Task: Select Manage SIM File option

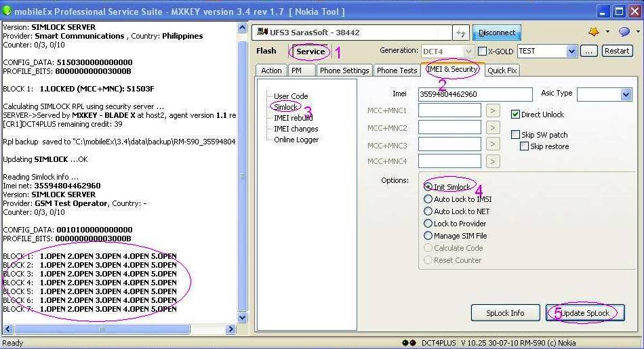Action: [428, 236]
